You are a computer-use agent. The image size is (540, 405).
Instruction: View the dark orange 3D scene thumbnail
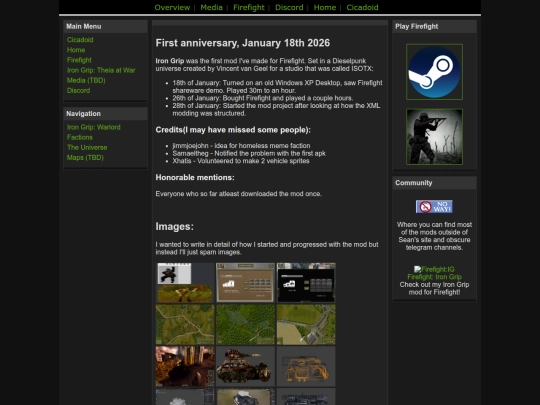[x=185, y=366]
